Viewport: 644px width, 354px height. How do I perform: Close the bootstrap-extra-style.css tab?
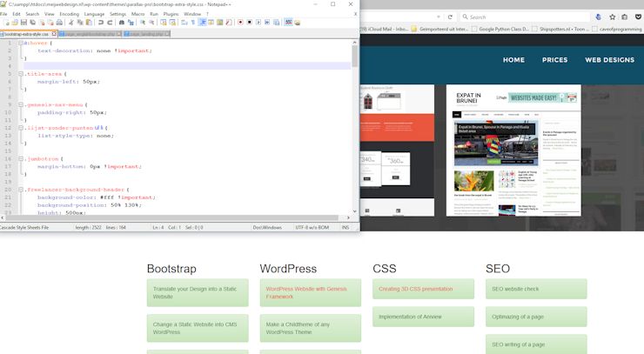coord(54,34)
